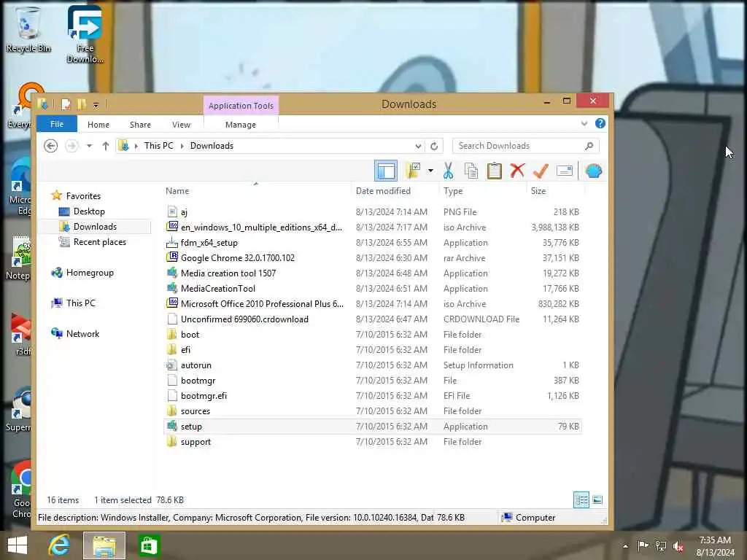The width and height of the screenshot is (747, 560).
Task: Click New Folder icon in Quick Access Toolbar
Action: click(x=82, y=104)
